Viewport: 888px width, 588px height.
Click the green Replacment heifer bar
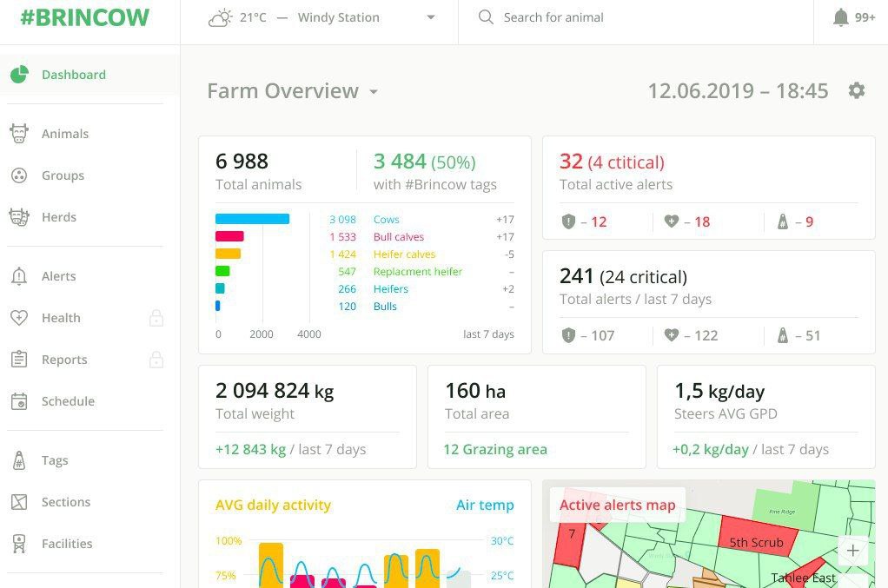tap(222, 271)
